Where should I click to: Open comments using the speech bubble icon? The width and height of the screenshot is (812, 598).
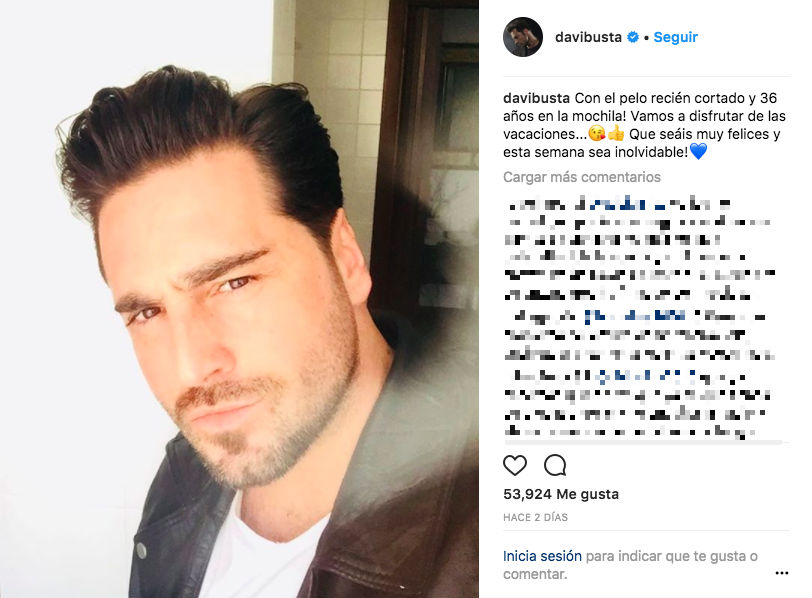(555, 465)
